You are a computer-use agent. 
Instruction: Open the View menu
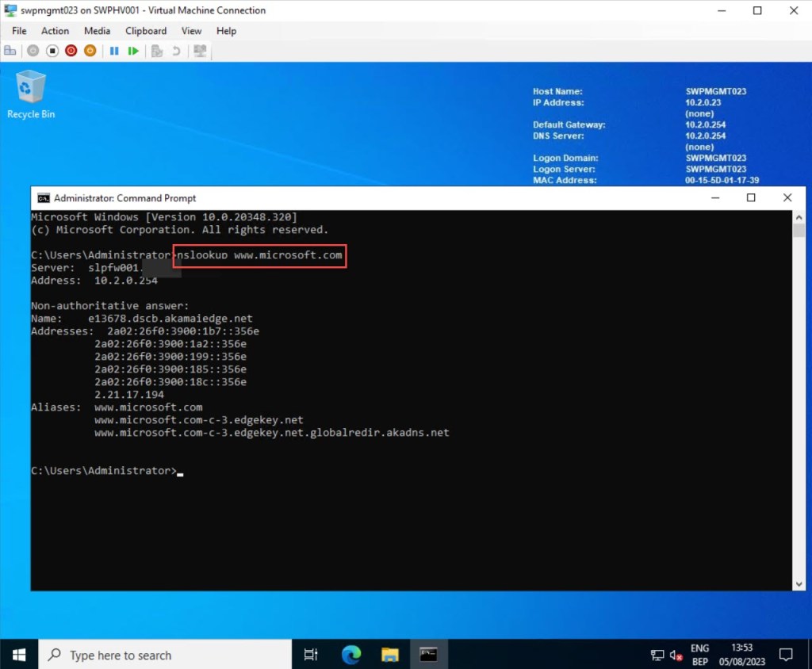point(192,31)
